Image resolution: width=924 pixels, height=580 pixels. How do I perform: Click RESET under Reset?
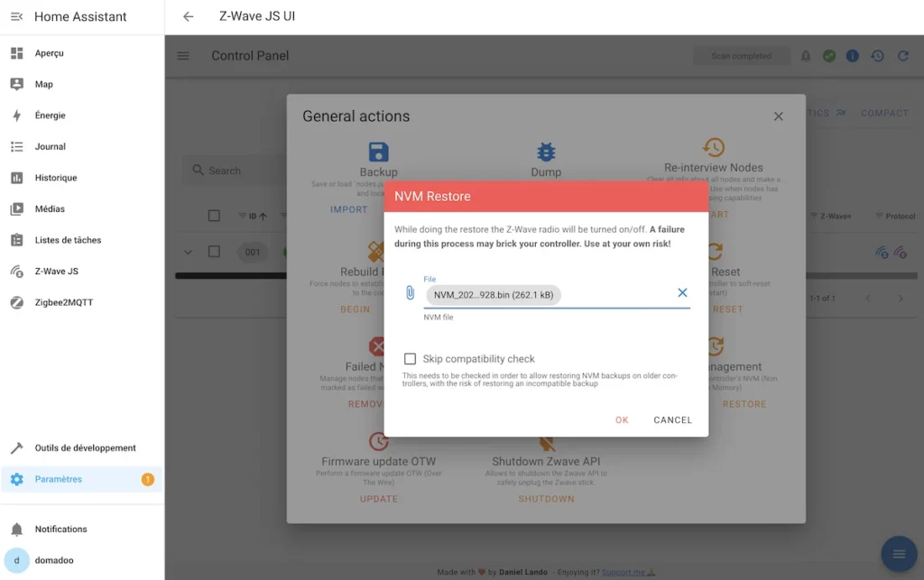coord(728,309)
